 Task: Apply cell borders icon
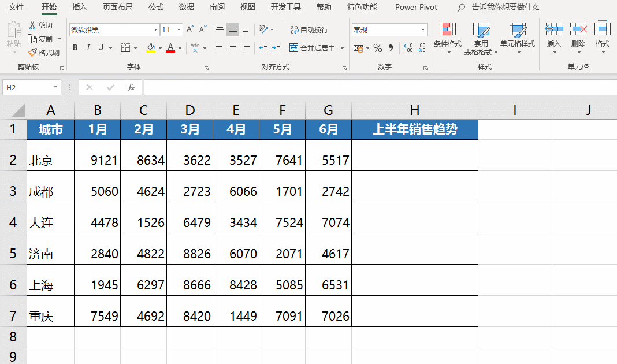[125, 48]
